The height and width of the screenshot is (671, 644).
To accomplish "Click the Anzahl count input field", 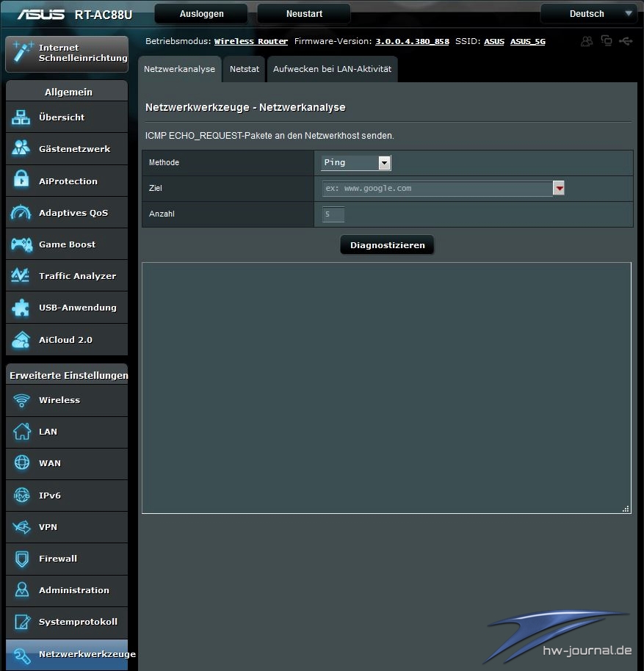I will point(333,214).
